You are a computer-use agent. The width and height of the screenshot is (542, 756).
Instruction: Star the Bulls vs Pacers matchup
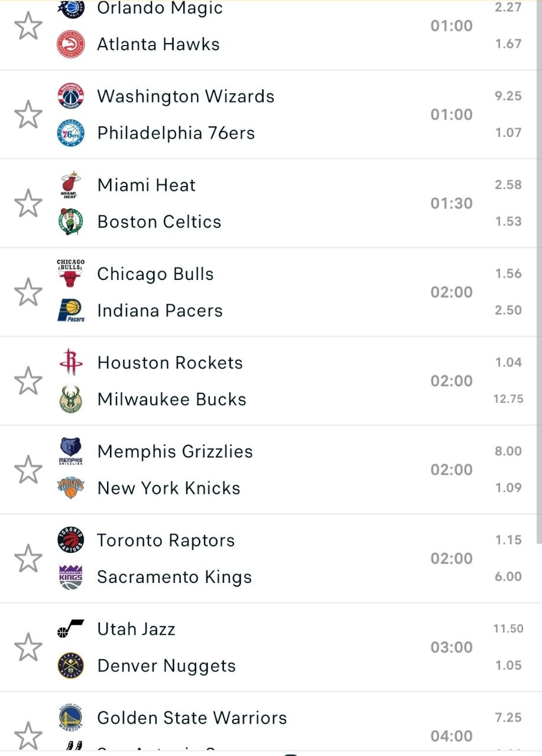pos(28,292)
